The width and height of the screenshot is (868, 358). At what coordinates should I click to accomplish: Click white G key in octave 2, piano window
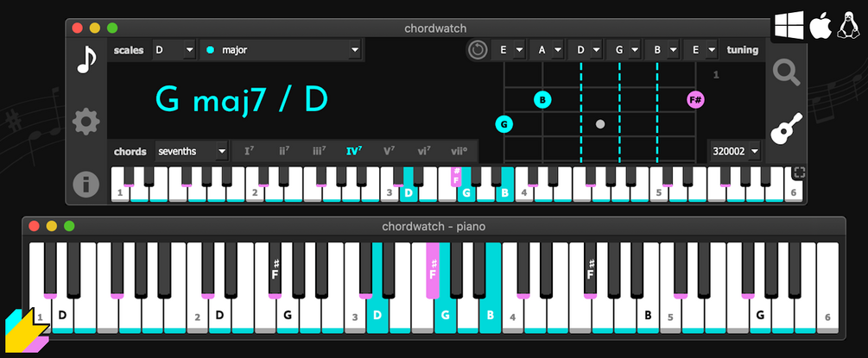point(288,315)
